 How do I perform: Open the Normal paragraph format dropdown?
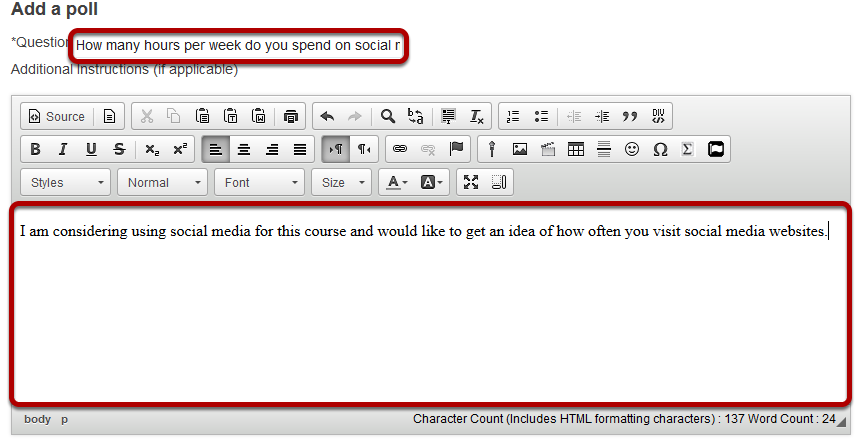163,183
